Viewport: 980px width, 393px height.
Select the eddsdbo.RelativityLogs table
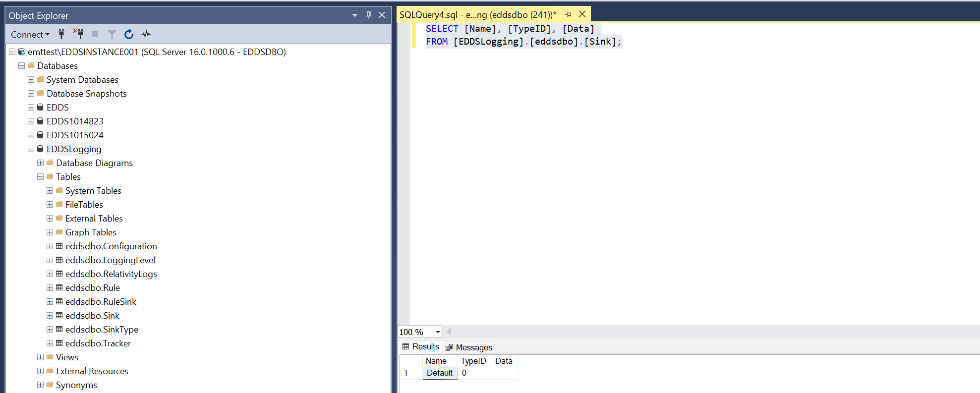(111, 274)
